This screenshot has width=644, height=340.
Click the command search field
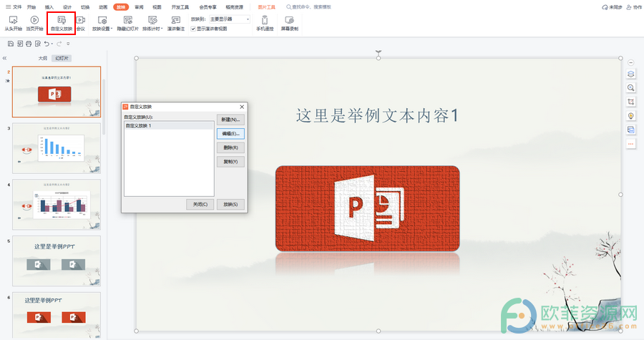(309, 7)
